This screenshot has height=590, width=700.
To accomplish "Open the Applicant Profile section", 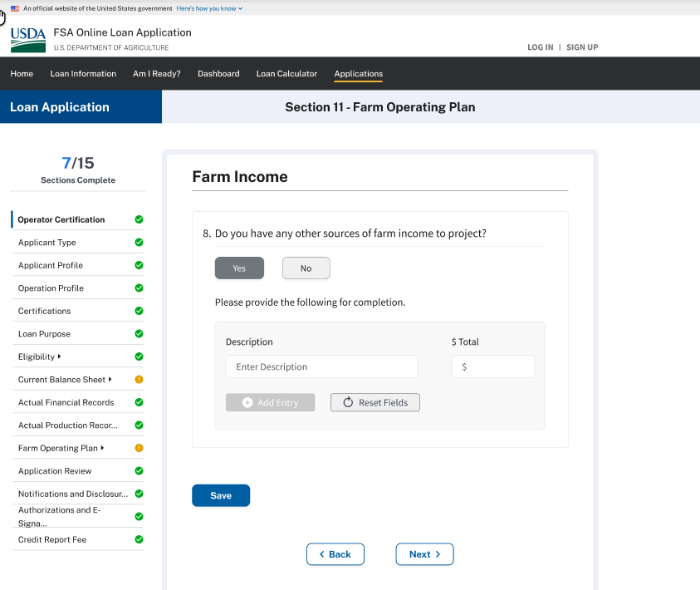I will pos(51,265).
